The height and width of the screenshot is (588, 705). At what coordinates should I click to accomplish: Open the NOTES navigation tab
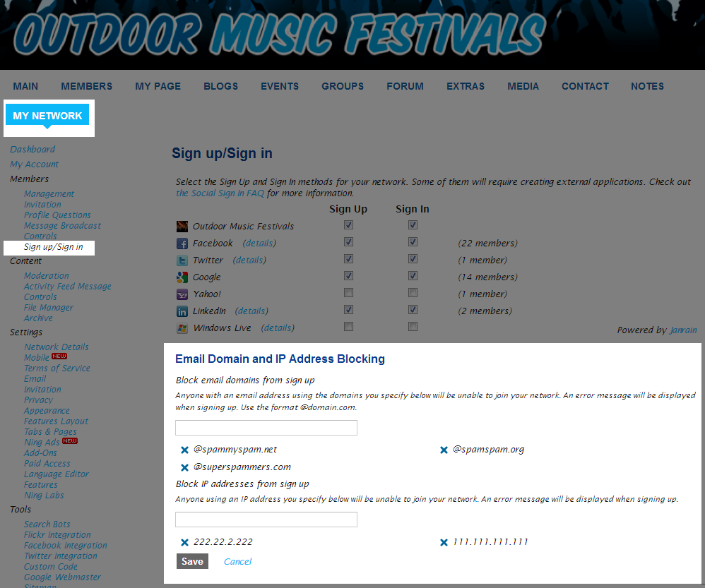coord(647,86)
